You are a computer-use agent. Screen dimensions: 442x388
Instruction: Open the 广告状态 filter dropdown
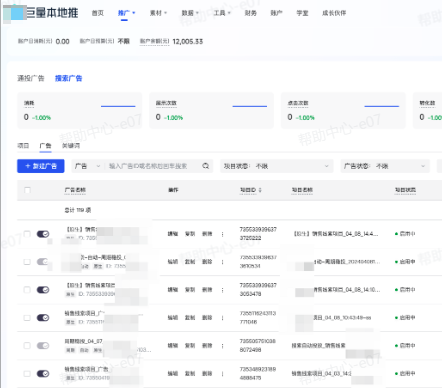385,166
